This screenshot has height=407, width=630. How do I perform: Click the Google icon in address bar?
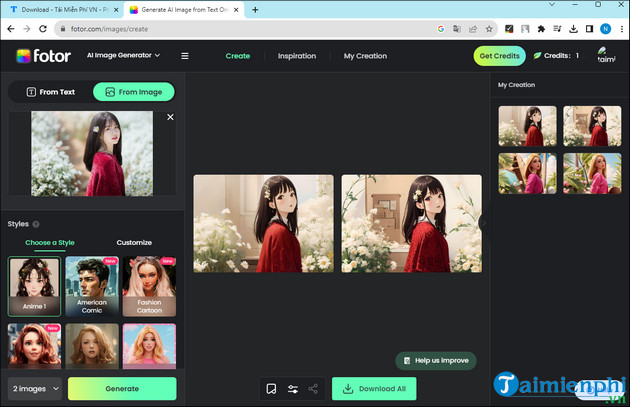point(441,29)
